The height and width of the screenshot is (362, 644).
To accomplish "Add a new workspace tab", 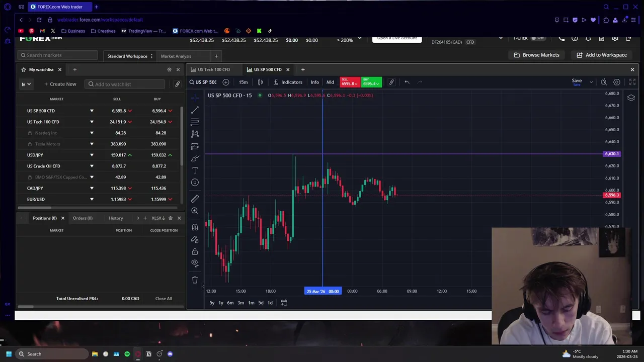I will point(216,56).
